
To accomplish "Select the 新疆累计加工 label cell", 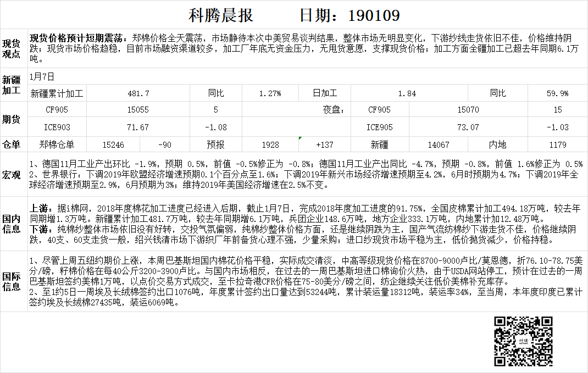I will (57, 93).
